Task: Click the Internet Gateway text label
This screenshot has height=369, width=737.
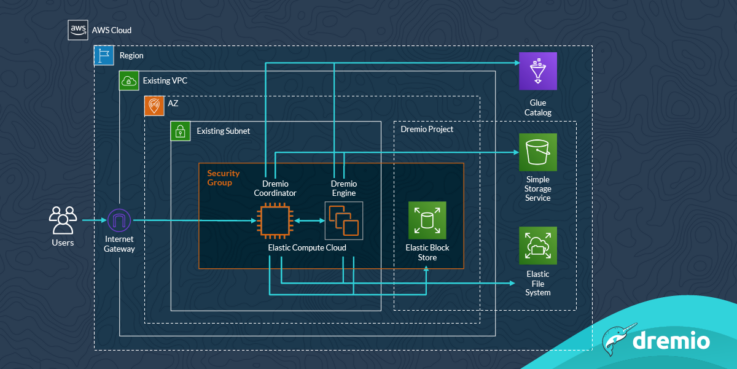Action: [x=119, y=244]
